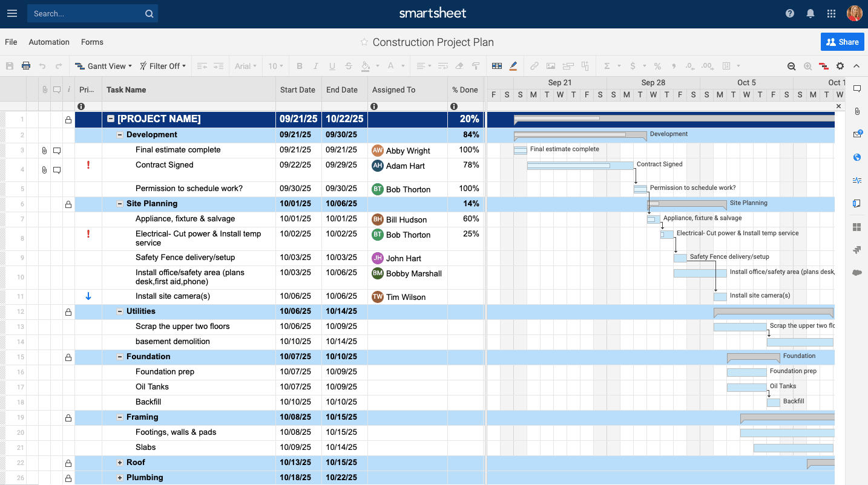The image size is (868, 485).
Task: Expand the Roof section
Action: click(120, 463)
